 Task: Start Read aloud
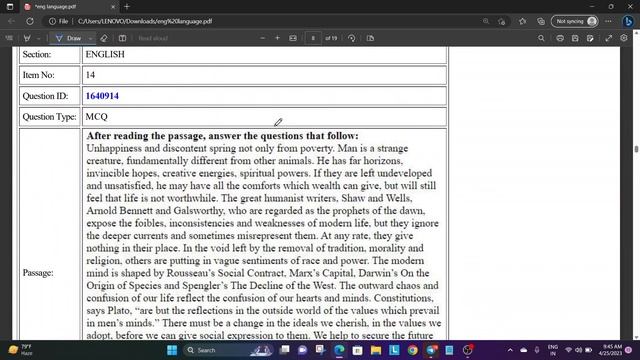pos(153,38)
